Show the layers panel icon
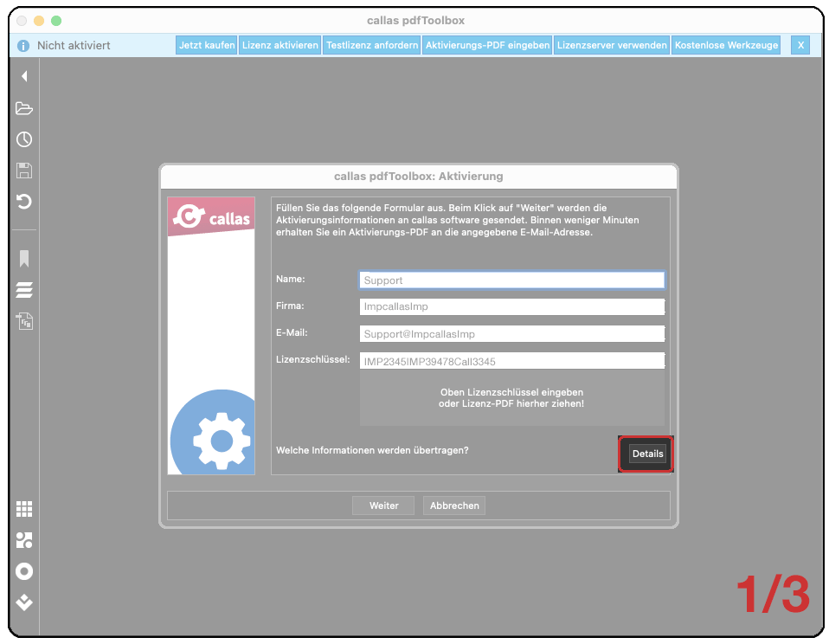 coord(24,290)
